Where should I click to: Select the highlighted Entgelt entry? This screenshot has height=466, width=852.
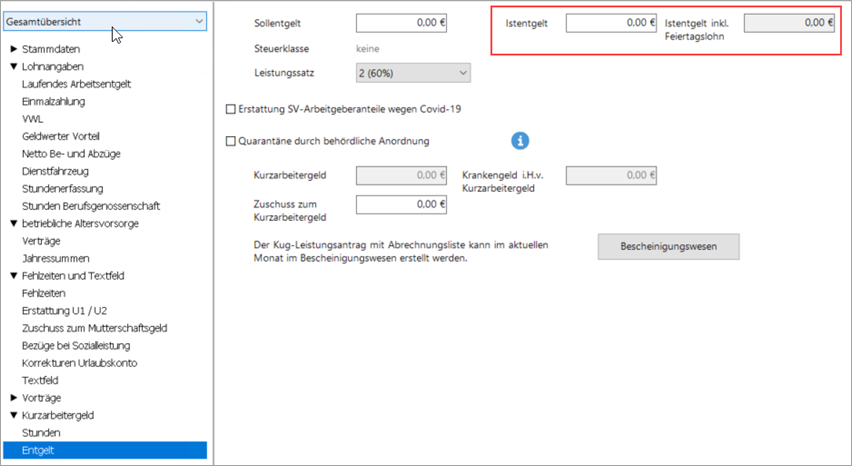[x=105, y=450]
